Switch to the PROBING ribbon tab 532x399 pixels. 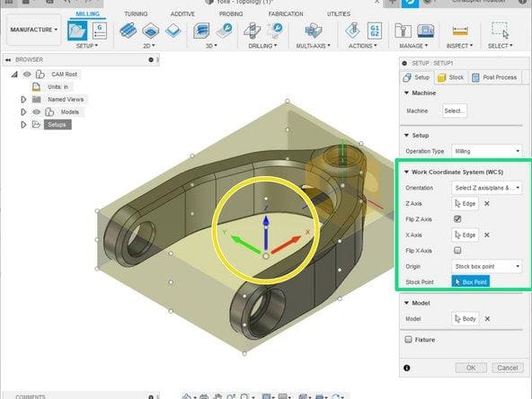(231, 13)
